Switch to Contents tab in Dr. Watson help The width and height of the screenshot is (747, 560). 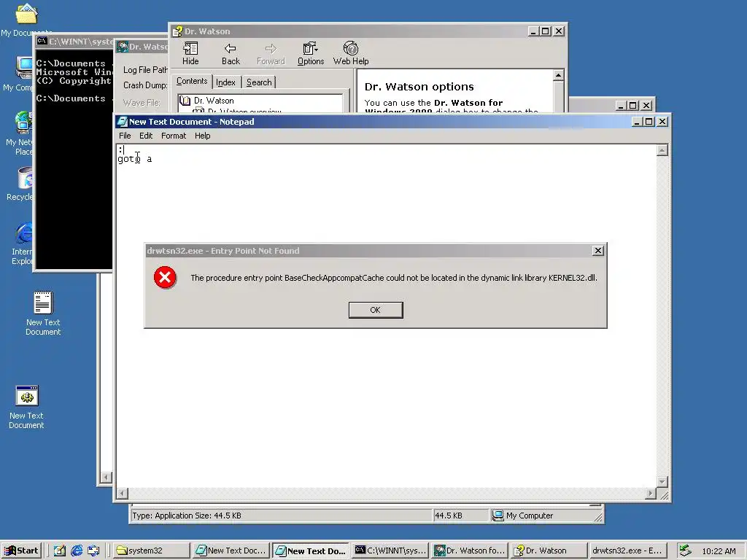pos(192,82)
